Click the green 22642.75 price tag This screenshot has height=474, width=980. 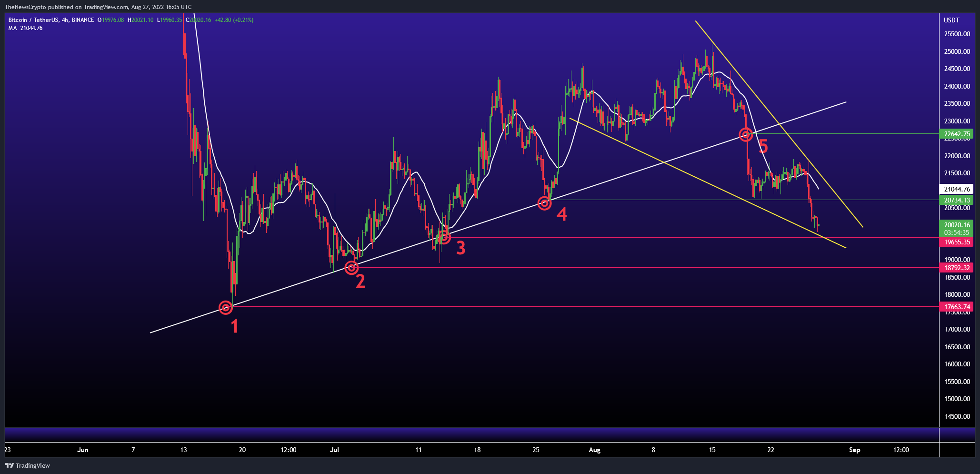tap(956, 134)
